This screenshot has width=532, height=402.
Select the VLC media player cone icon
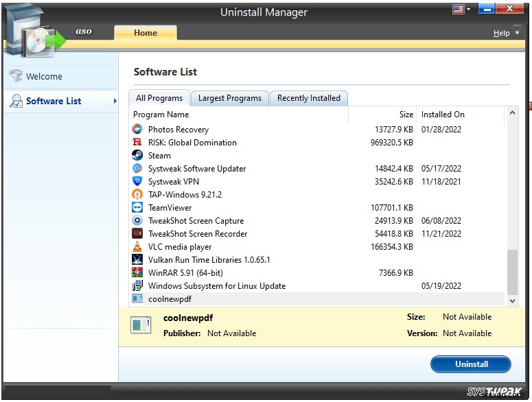[x=137, y=247]
